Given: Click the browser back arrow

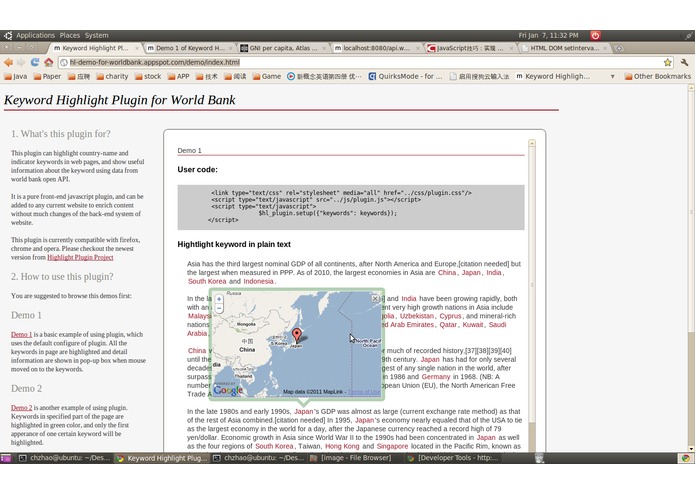Looking at the screenshot, I should tap(8, 62).
